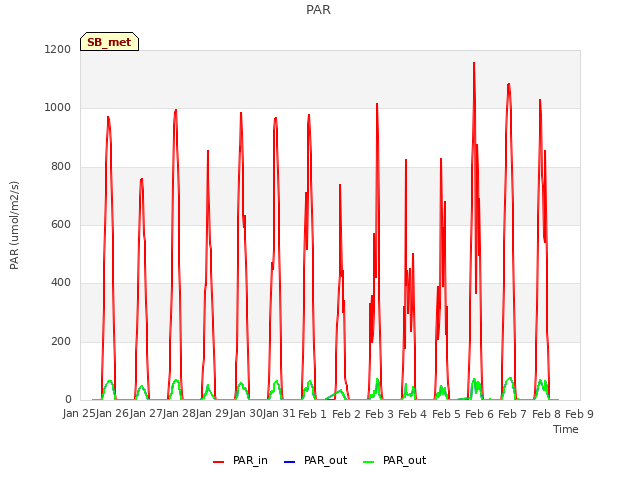Click the Feb 1 x-axis tick label
Screen dimensions: 640x480
pyautogui.click(x=313, y=414)
